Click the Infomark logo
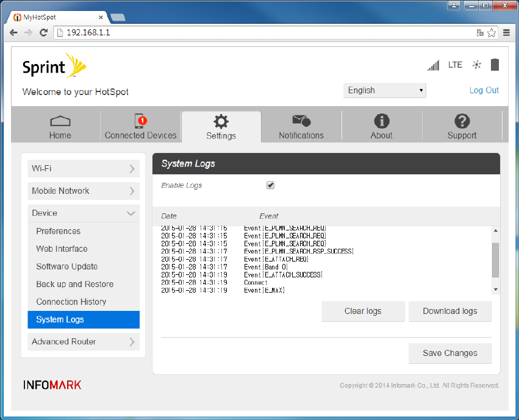The height and width of the screenshot is (420, 519). click(x=52, y=385)
